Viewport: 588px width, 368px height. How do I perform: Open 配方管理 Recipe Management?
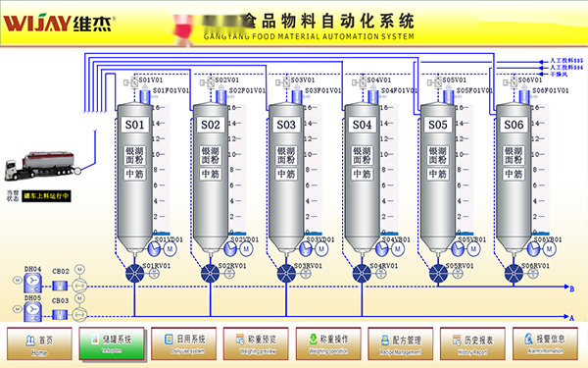[x=401, y=343]
